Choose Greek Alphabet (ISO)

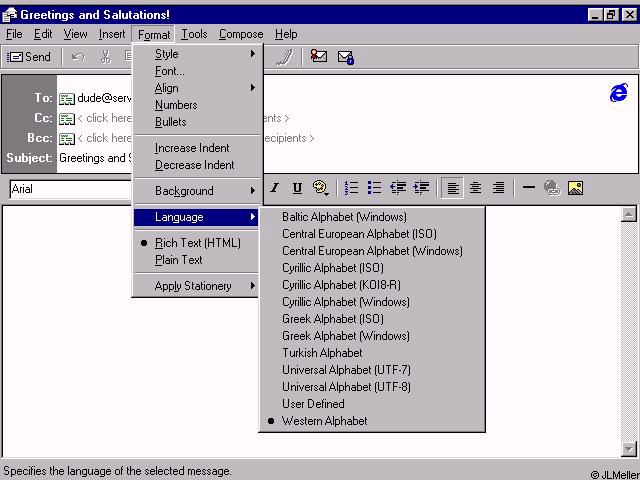[372, 319]
